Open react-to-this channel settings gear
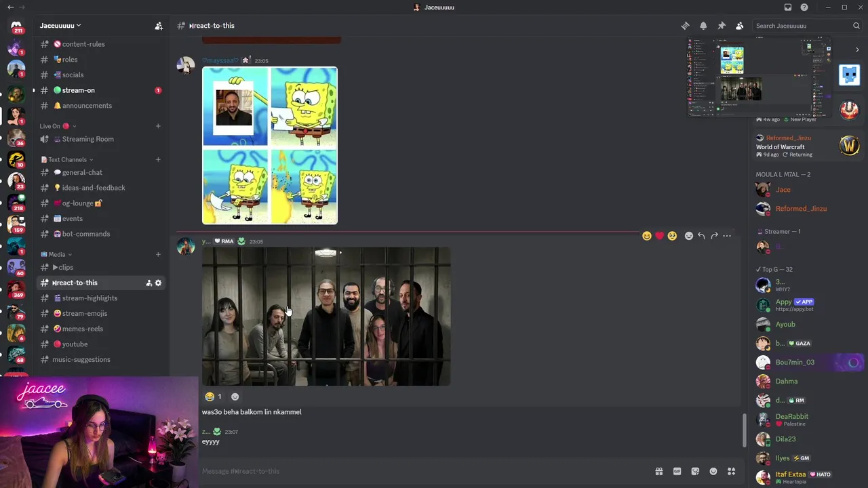Image resolution: width=868 pixels, height=488 pixels. (159, 283)
